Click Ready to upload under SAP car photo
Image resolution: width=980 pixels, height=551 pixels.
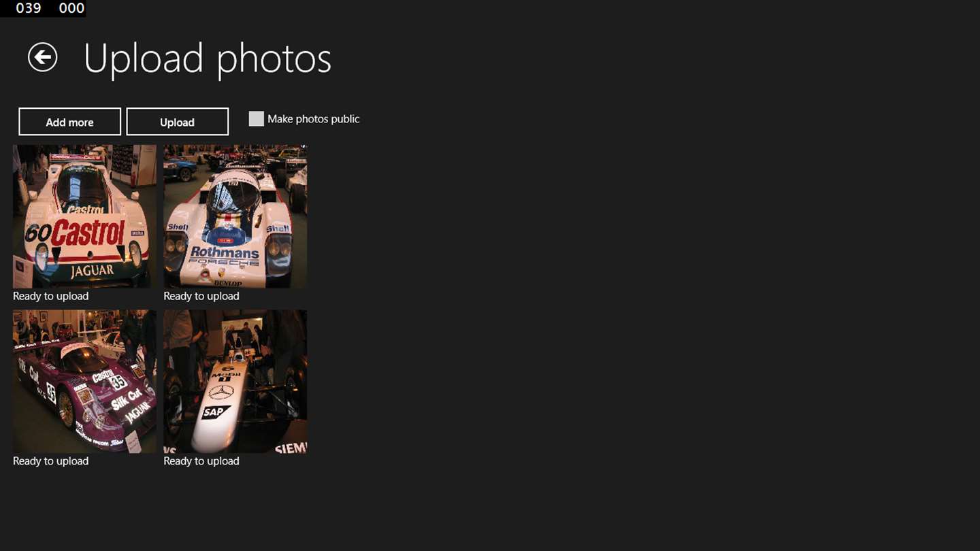coord(201,461)
